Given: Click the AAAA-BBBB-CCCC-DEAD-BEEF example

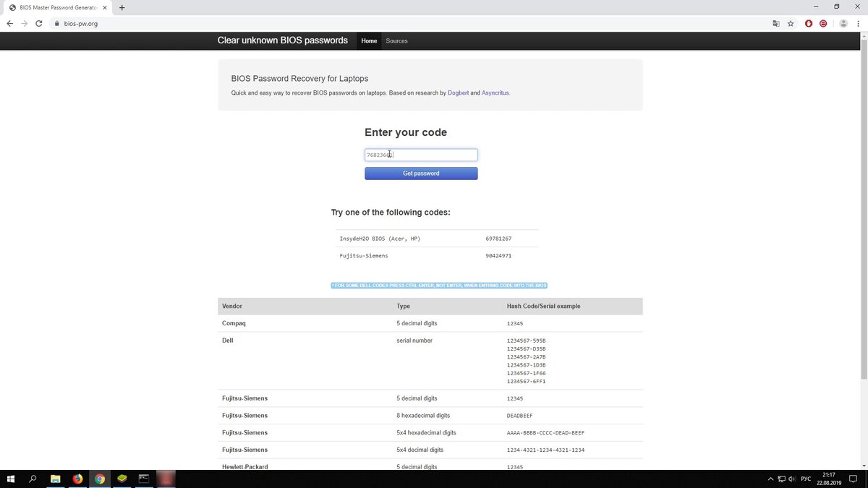Looking at the screenshot, I should pyautogui.click(x=545, y=433).
